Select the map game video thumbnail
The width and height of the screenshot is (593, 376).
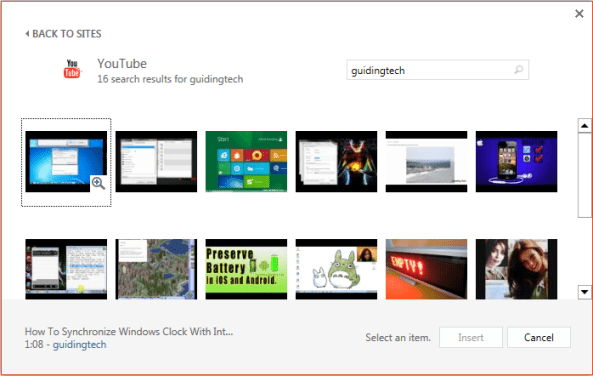156,269
